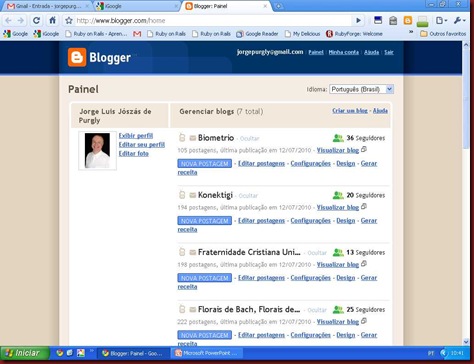The height and width of the screenshot is (364, 474).
Task: Hide the Biometrio blog via Ocultar
Action: (x=250, y=138)
